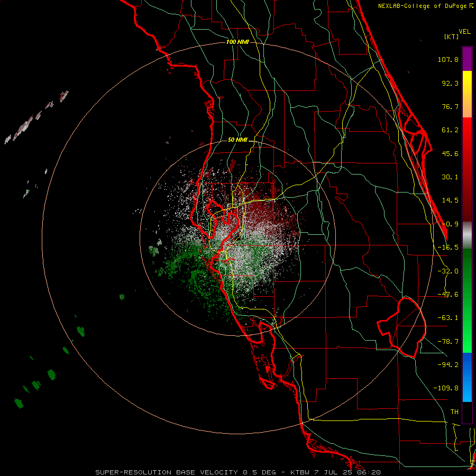Select the 76.7 velocity scale value
Screen dimensions: 476x476
click(450, 106)
